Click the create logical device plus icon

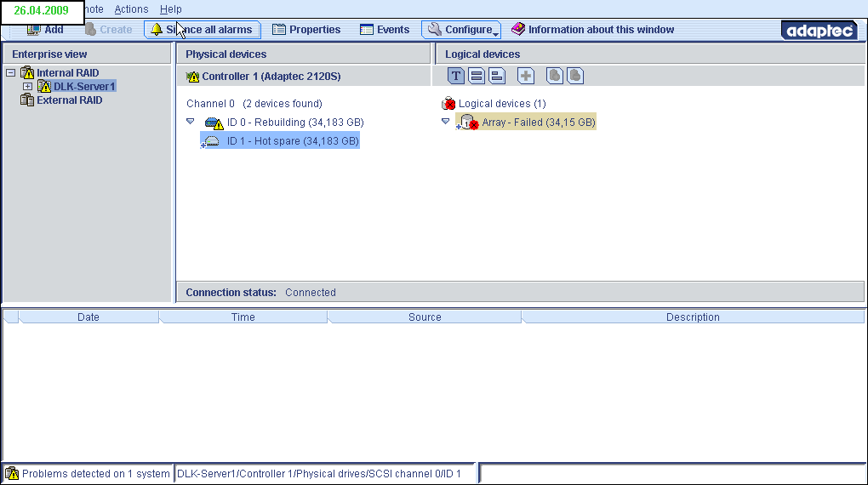(x=526, y=76)
